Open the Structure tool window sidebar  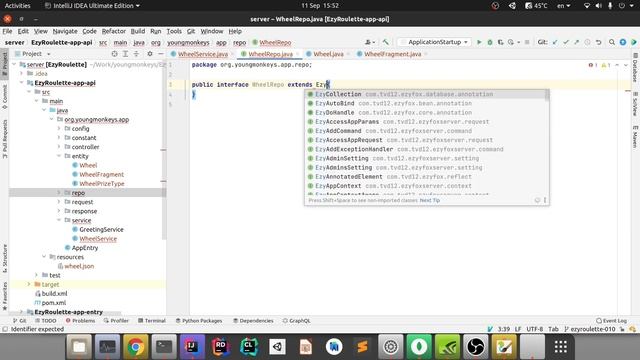pyautogui.click(x=4, y=258)
